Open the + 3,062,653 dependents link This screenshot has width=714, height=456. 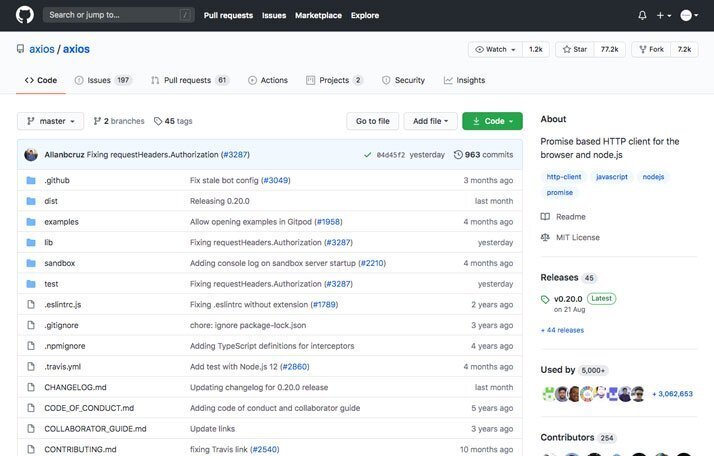[672, 394]
